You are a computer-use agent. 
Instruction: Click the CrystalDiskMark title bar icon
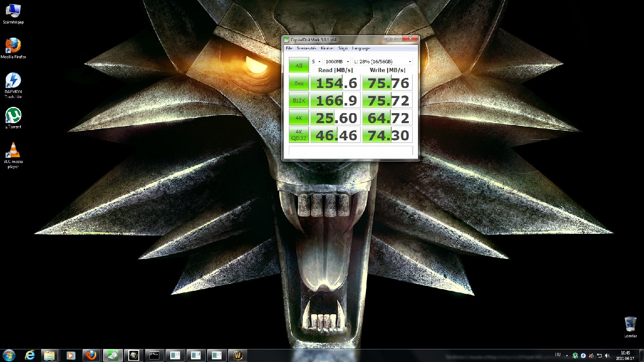pyautogui.click(x=287, y=40)
